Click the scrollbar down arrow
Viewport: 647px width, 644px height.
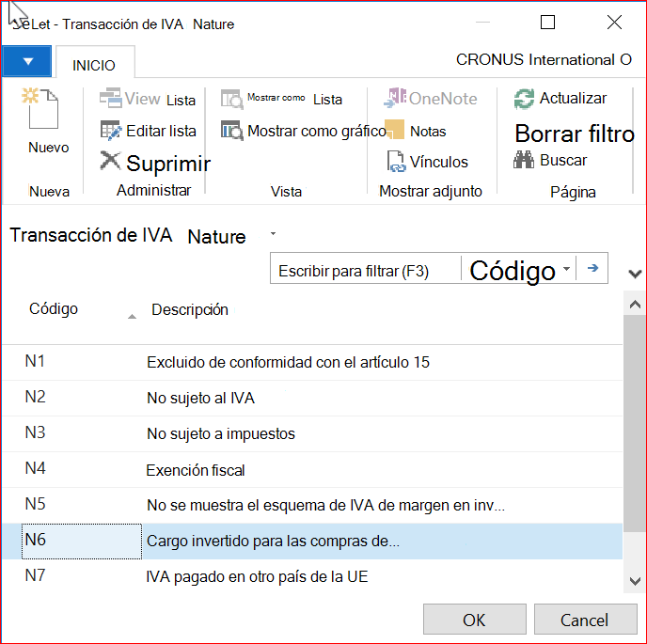tap(635, 581)
